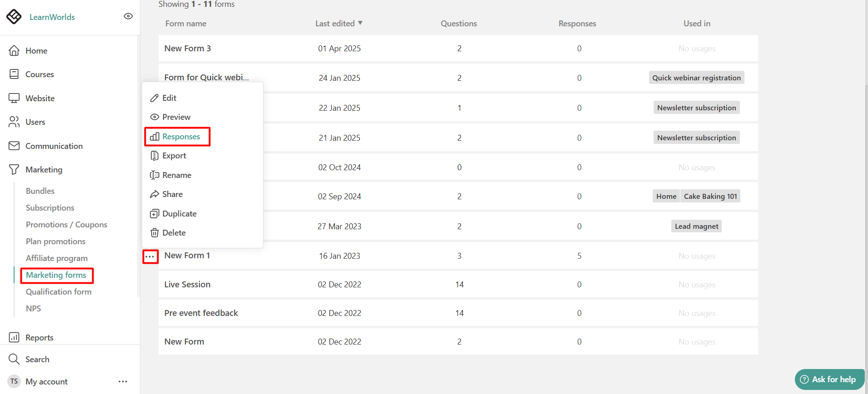Toggle the eye preview icon in header
Image resolution: width=868 pixels, height=394 pixels.
[x=129, y=16]
